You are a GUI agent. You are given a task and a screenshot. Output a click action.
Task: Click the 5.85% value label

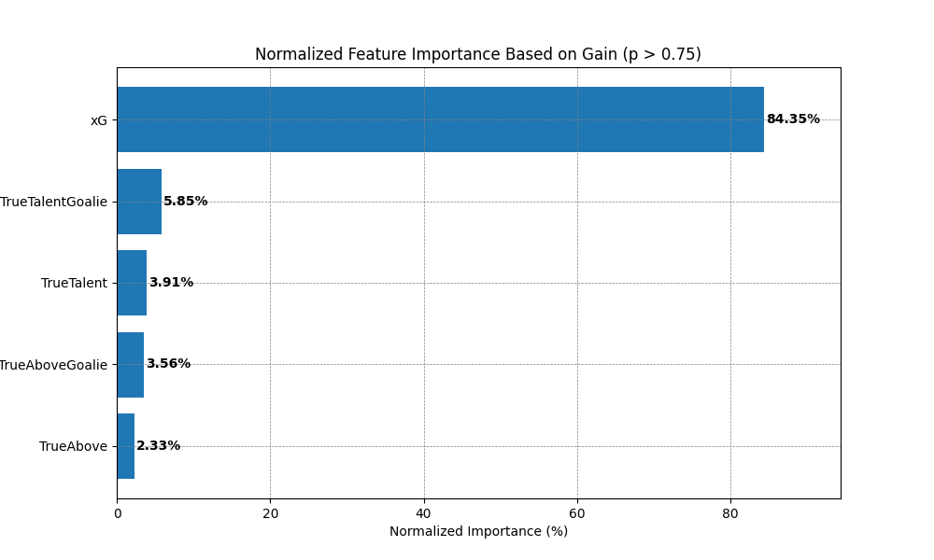click(x=186, y=202)
